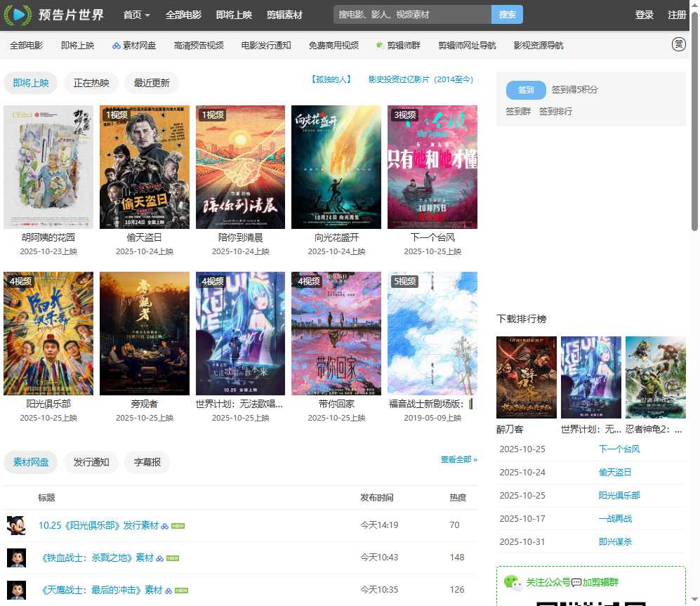Switch to the 字幕报 tab
Screen dimensions: 700x606
[147, 462]
